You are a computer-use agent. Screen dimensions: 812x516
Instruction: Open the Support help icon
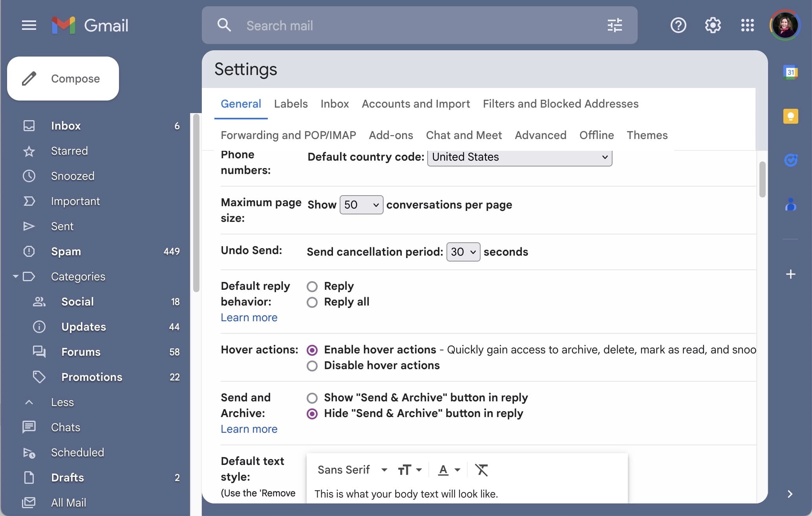pyautogui.click(x=678, y=25)
